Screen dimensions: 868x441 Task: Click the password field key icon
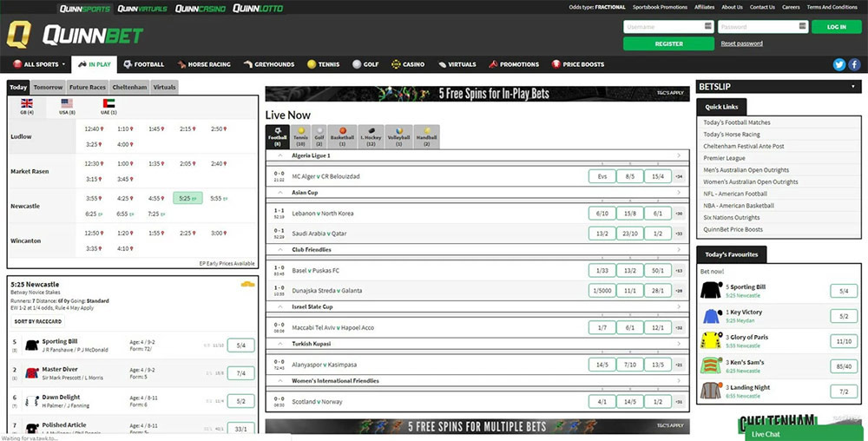[x=803, y=26]
